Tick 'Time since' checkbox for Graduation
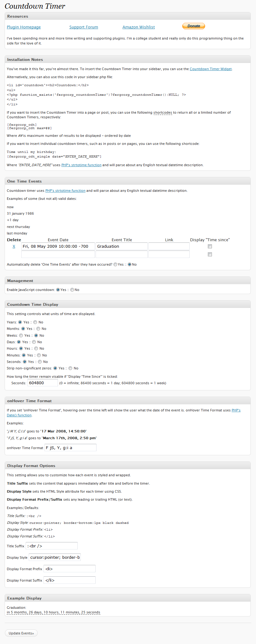Image resolution: width=256 pixels, height=644 pixels. 210,246
